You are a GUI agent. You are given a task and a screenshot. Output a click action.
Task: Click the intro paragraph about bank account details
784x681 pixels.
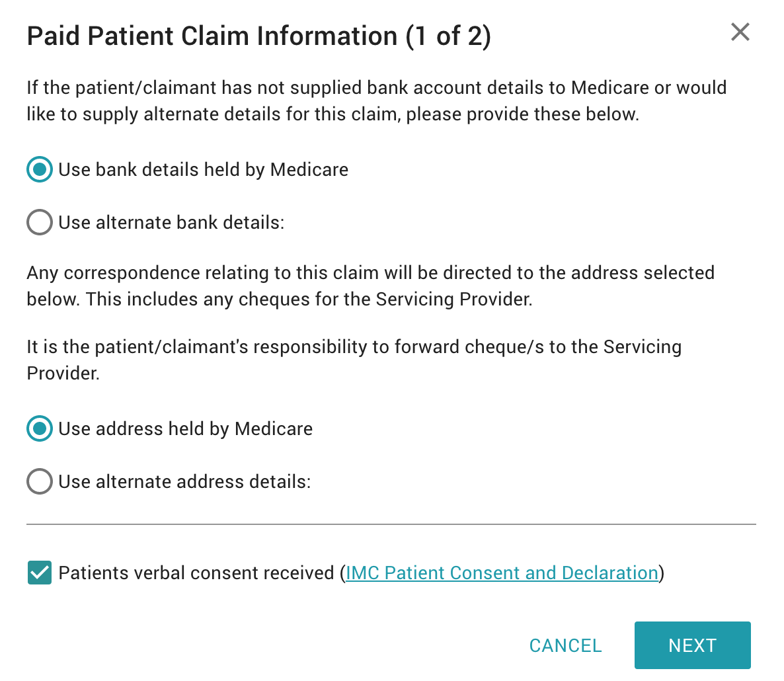376,100
